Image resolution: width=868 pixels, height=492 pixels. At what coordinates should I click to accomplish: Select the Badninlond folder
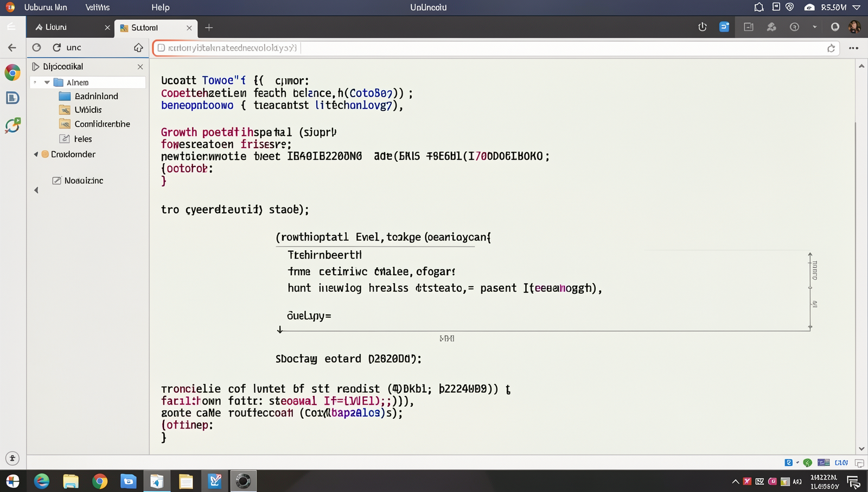coord(88,96)
